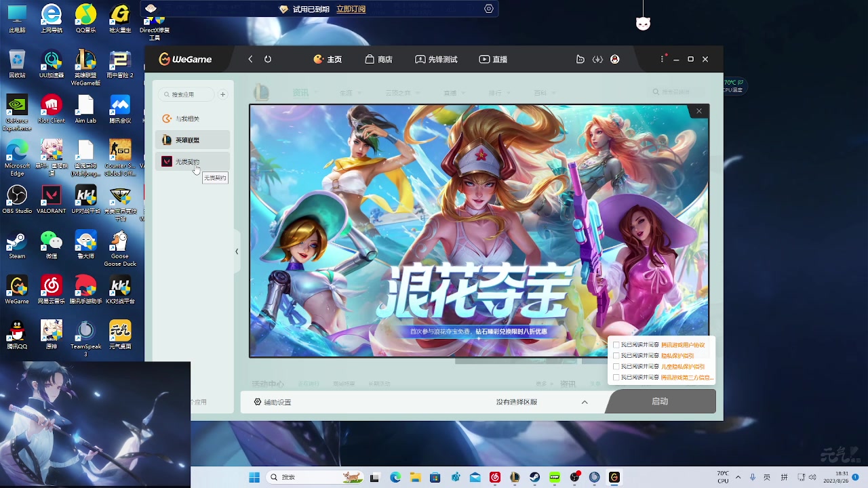Switch to the 先锋测试 tab
Image resolution: width=868 pixels, height=488 pixels.
click(x=436, y=59)
